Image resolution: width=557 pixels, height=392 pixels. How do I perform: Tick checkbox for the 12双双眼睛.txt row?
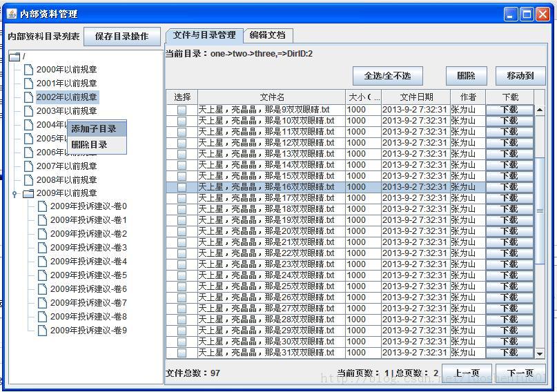click(x=182, y=143)
